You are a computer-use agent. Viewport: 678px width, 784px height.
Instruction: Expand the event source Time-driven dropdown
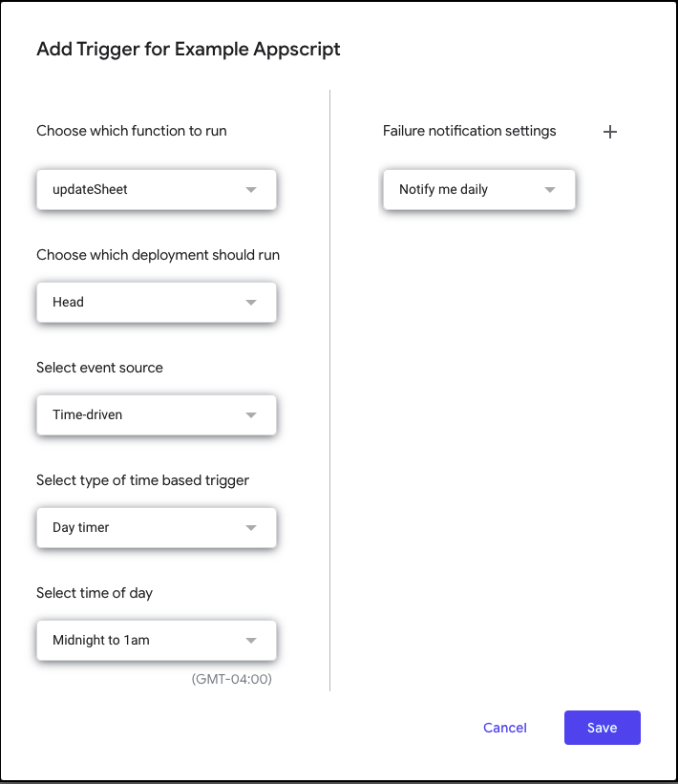pos(157,414)
